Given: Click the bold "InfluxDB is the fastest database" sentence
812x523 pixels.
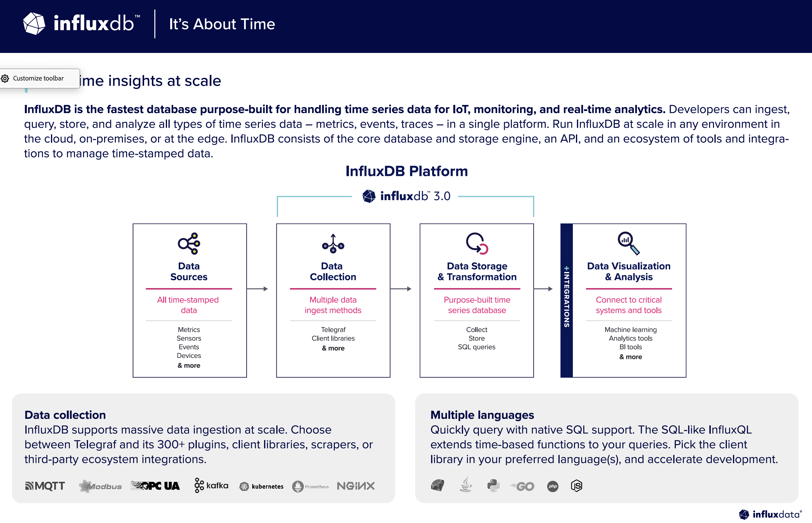Looking at the screenshot, I should [344, 109].
